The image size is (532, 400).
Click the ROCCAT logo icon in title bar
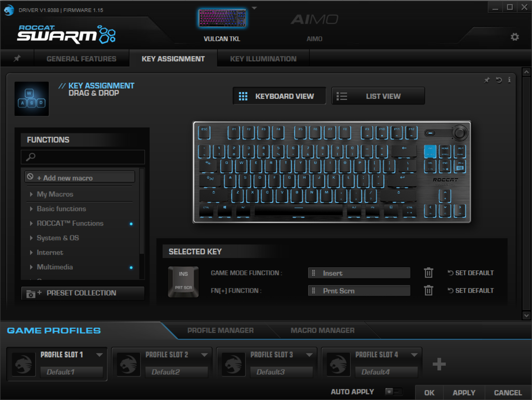[9, 10]
